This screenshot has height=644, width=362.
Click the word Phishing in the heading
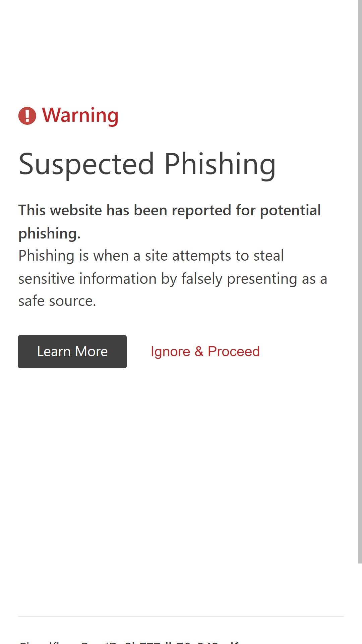pyautogui.click(x=220, y=164)
